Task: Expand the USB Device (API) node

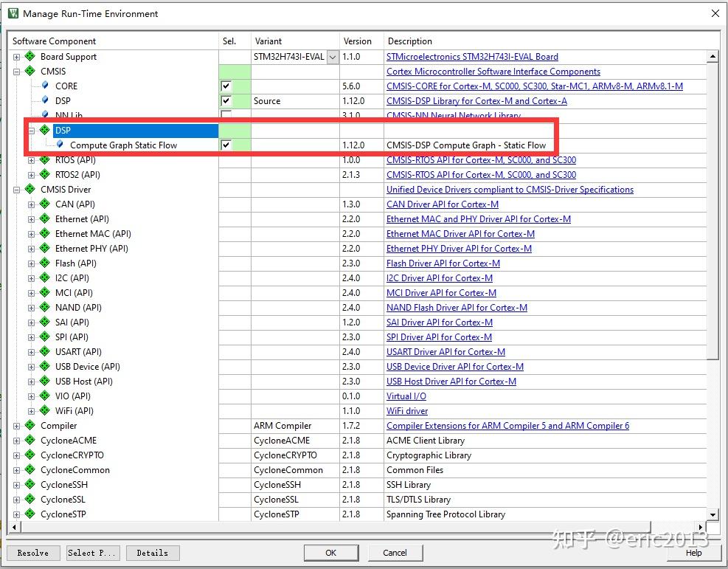Action: (x=31, y=367)
